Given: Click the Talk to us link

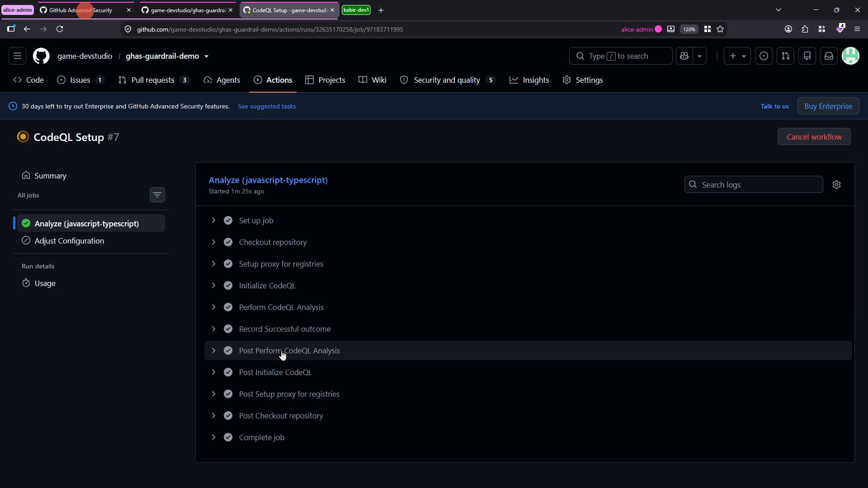Looking at the screenshot, I should [x=774, y=107].
